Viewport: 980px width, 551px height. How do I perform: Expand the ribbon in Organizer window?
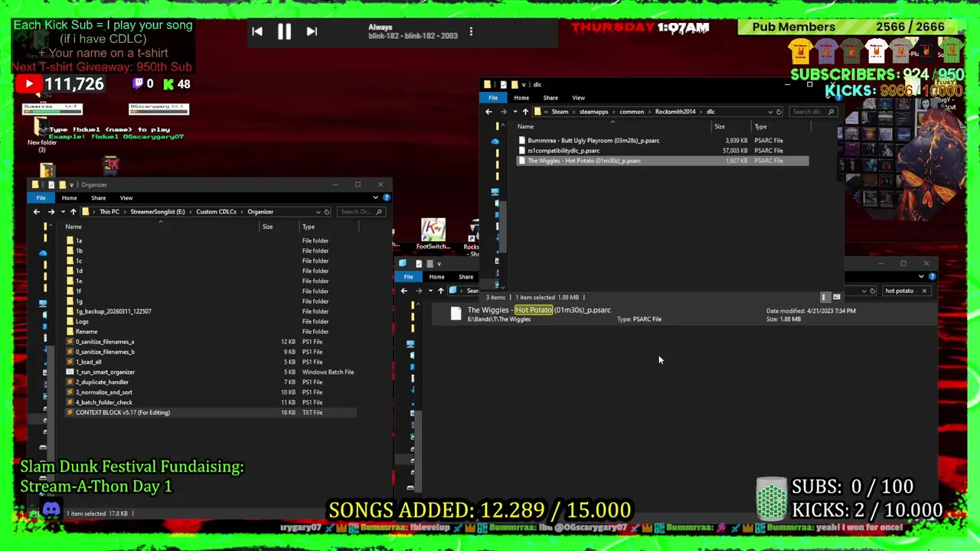click(375, 198)
